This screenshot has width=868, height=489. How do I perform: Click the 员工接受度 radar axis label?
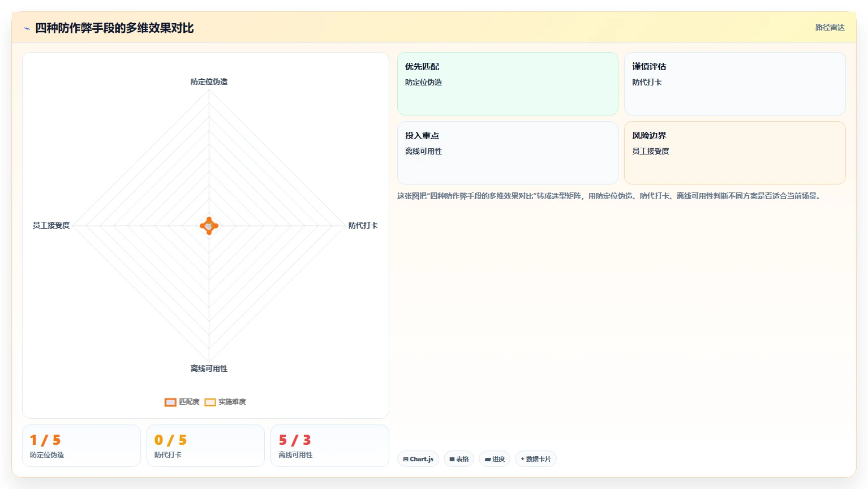(51, 225)
